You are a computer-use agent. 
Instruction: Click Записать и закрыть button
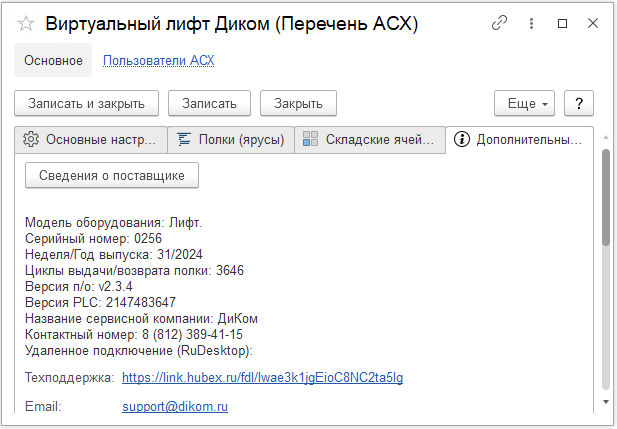click(86, 103)
